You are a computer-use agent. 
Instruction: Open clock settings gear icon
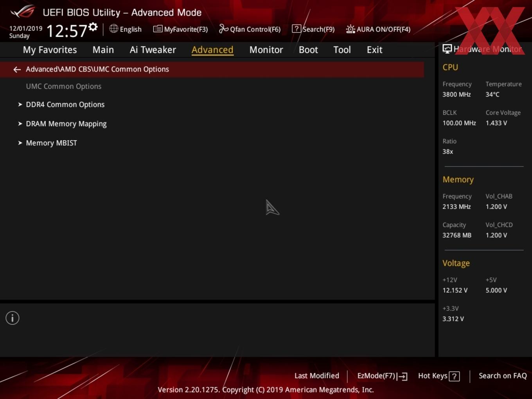[93, 27]
